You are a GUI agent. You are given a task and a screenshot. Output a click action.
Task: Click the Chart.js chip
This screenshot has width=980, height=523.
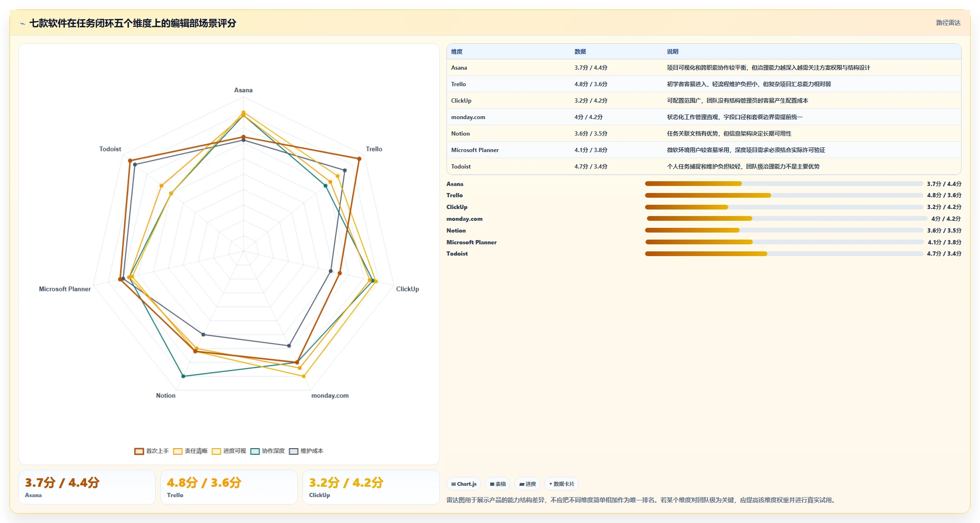click(x=464, y=484)
